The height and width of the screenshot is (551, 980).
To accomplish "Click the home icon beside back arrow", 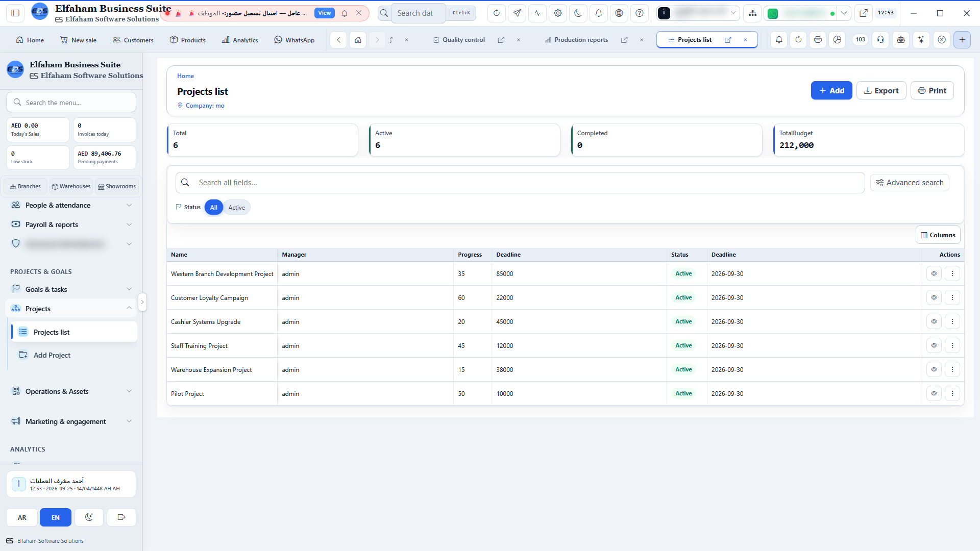I will [358, 39].
